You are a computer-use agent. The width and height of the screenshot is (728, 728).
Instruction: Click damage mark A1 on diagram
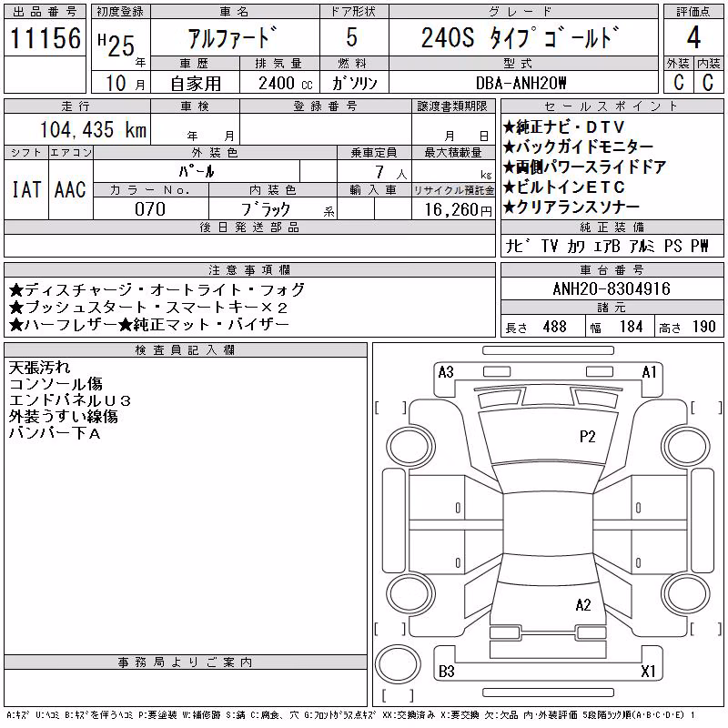(649, 372)
